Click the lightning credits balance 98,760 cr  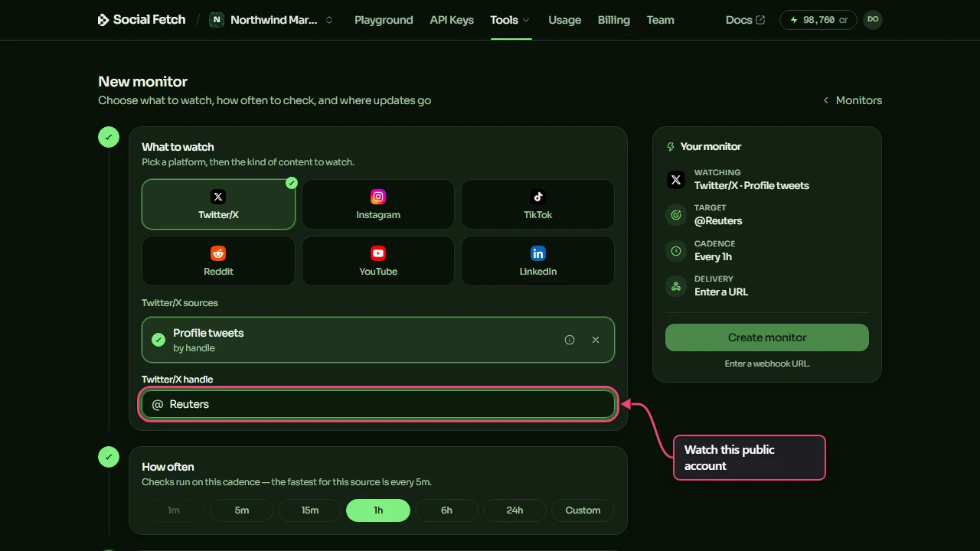[x=818, y=20]
